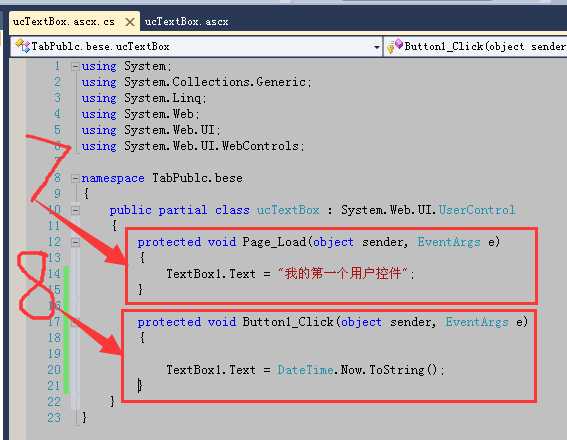Click the class icon beside TabPublc.bese.ucTextBox
This screenshot has height=440, width=567.
(22, 46)
